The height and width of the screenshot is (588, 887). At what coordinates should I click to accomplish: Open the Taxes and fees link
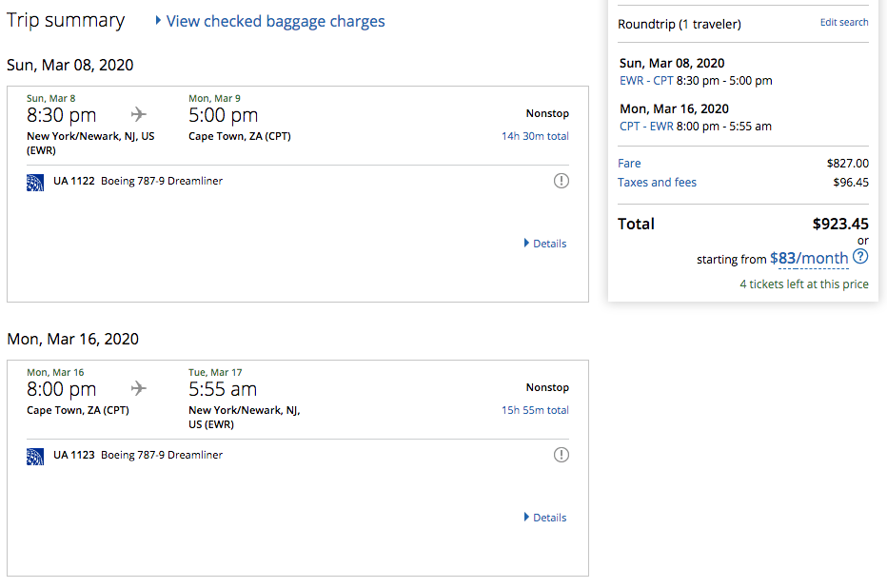[x=657, y=182]
